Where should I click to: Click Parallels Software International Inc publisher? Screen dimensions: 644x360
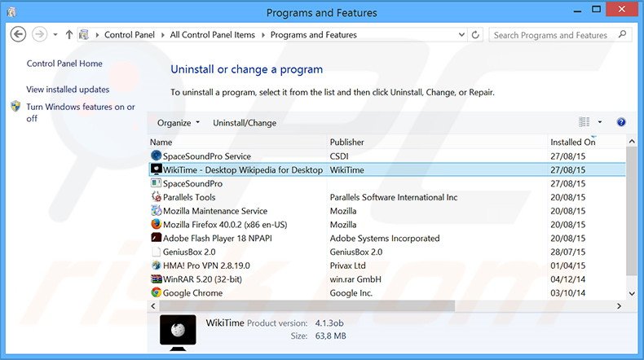click(394, 197)
